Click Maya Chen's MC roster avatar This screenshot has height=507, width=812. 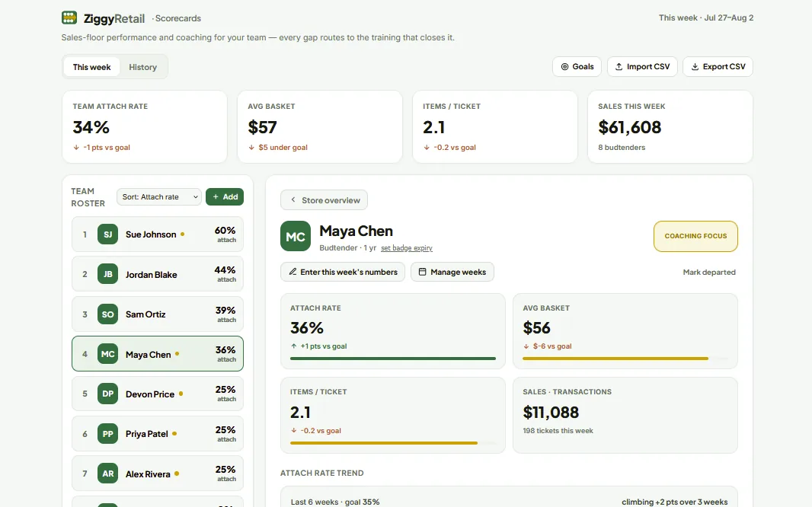107,354
